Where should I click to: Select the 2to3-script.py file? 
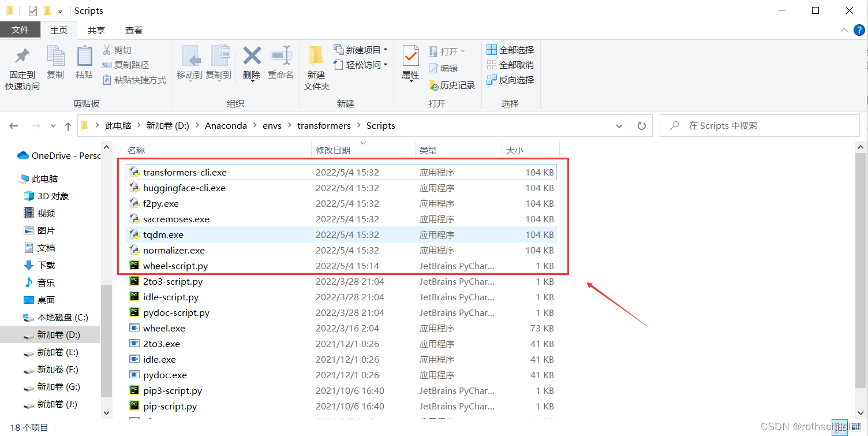pyautogui.click(x=341, y=281)
